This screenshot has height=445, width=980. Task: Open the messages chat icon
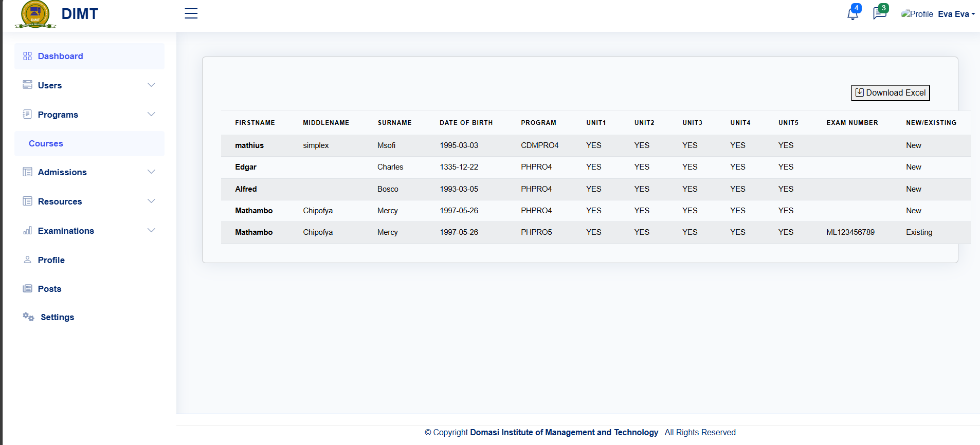pyautogui.click(x=880, y=13)
